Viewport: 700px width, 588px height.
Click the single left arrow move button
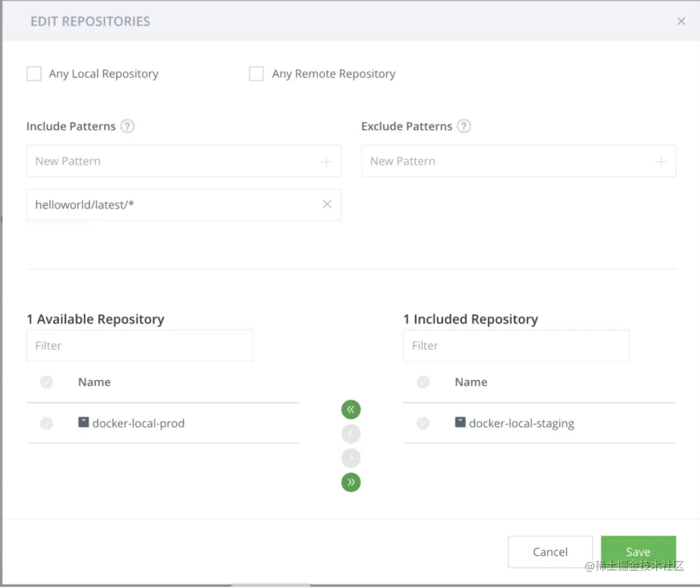pyautogui.click(x=351, y=434)
